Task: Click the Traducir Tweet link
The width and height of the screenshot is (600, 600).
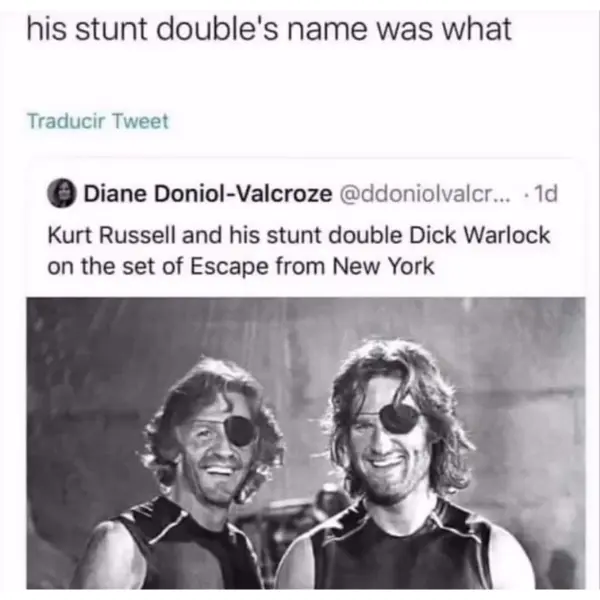Action: pyautogui.click(x=98, y=121)
